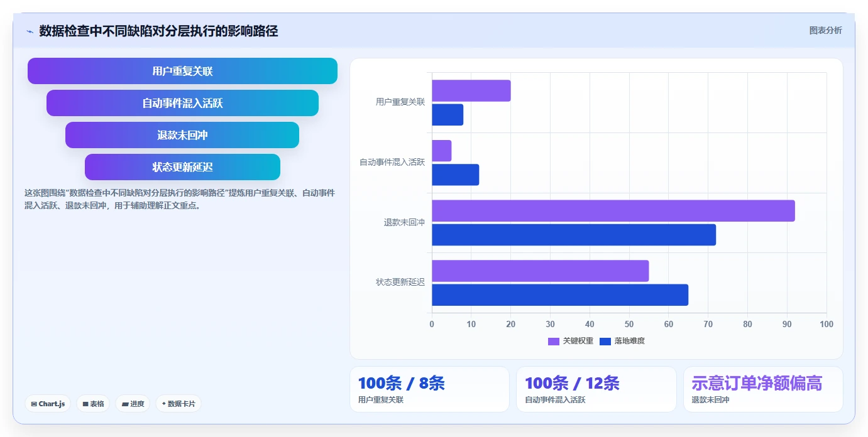Click the 数据卡片 tag chip
Screen dimensions: 868x437
[x=179, y=404]
